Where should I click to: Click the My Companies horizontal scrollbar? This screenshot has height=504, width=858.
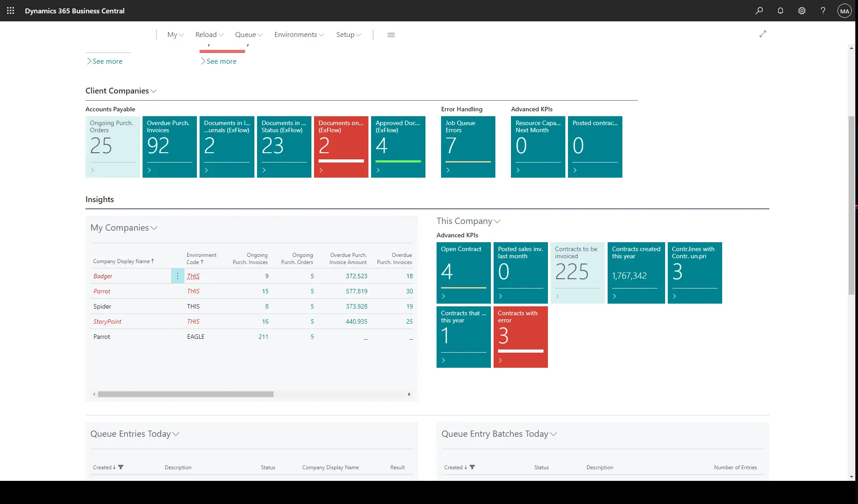[185, 394]
